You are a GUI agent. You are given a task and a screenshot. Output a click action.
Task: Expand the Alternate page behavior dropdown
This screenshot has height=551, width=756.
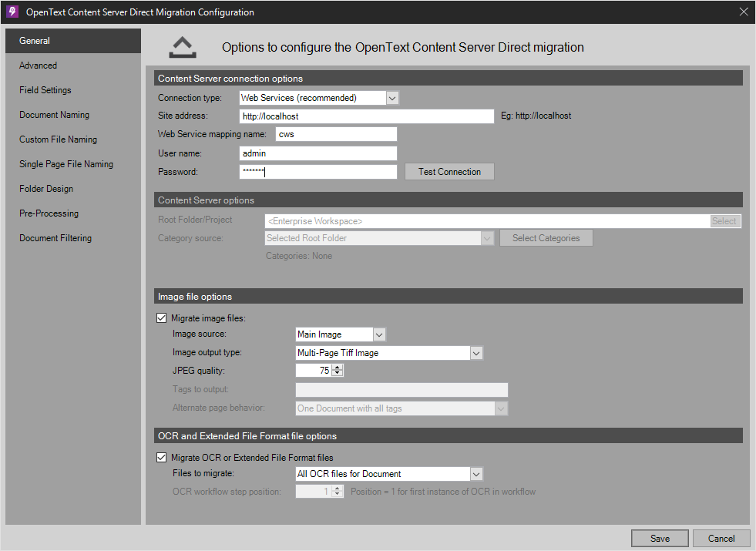tap(501, 408)
